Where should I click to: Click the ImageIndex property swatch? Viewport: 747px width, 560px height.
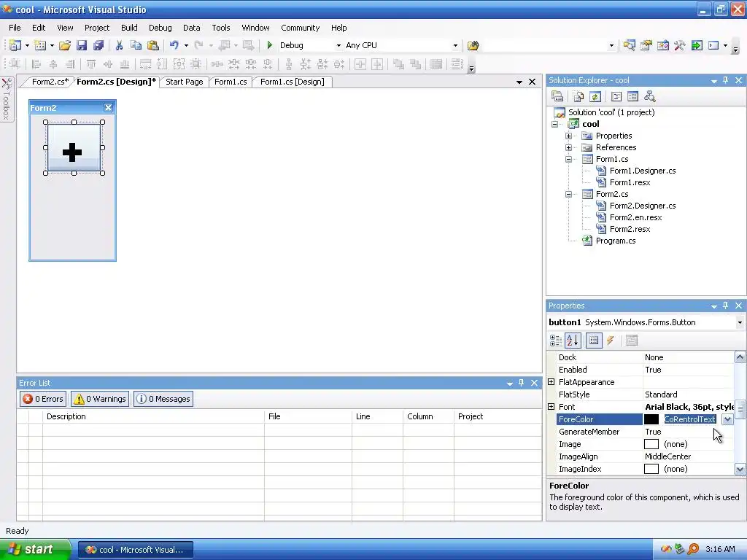[x=651, y=469]
